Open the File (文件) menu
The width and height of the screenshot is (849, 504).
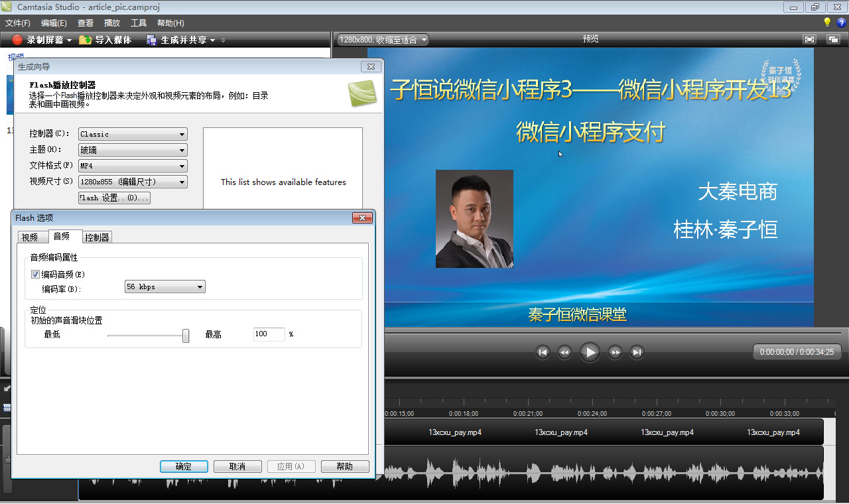click(x=18, y=23)
